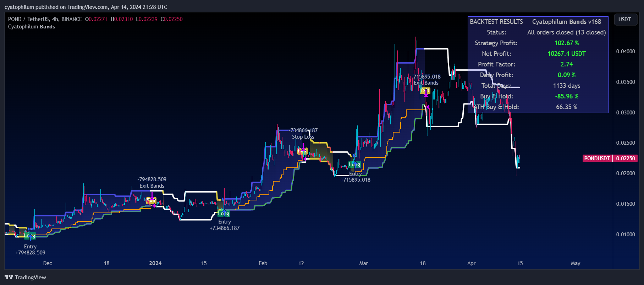This screenshot has height=285, width=644.
Task: Click the Exit Bands label below -794828.509
Action: pyautogui.click(x=152, y=186)
